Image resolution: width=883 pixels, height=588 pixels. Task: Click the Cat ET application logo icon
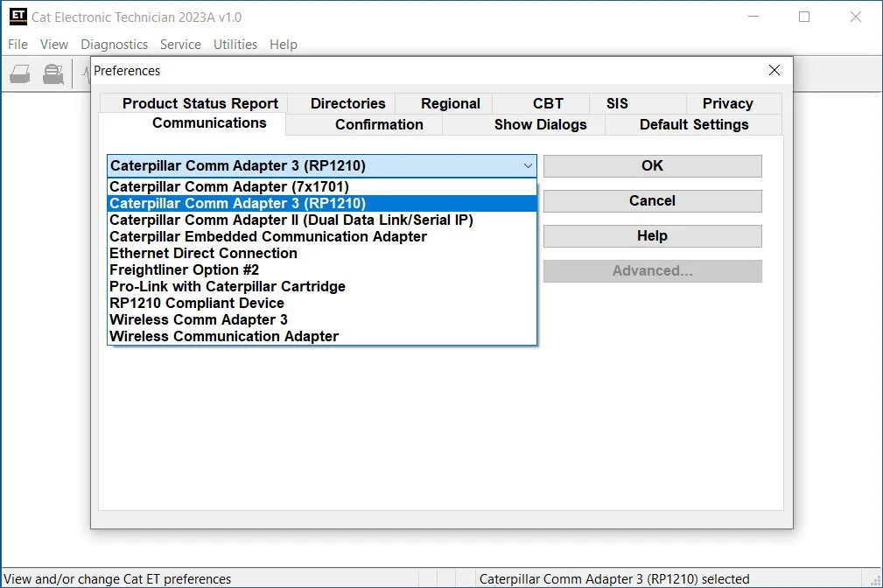point(18,17)
